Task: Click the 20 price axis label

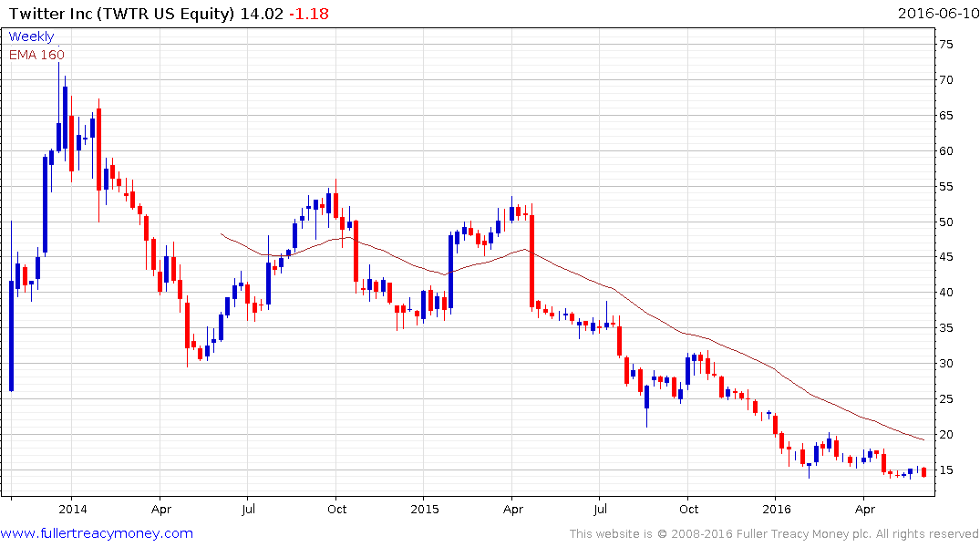Action: coord(945,435)
